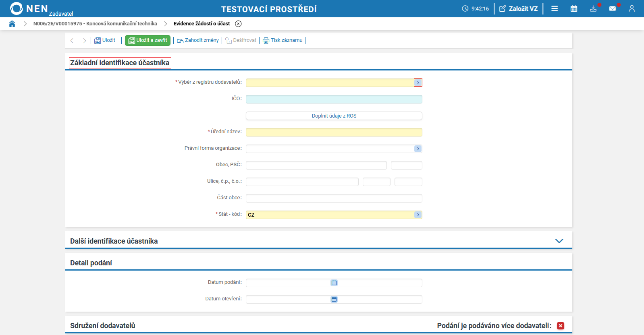Click Zahodit změny
Screen dimensions: 644x335
pos(198,40)
